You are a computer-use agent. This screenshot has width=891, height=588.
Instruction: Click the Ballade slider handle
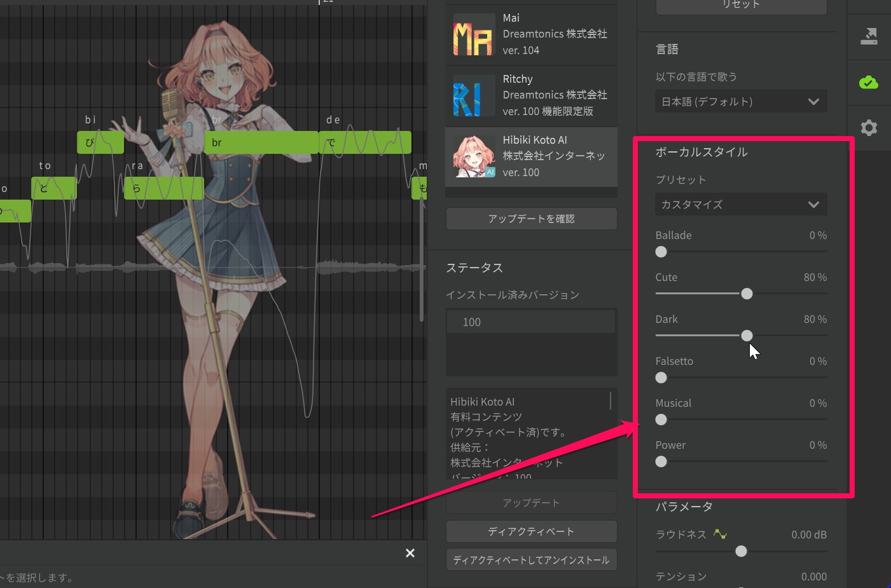click(661, 252)
